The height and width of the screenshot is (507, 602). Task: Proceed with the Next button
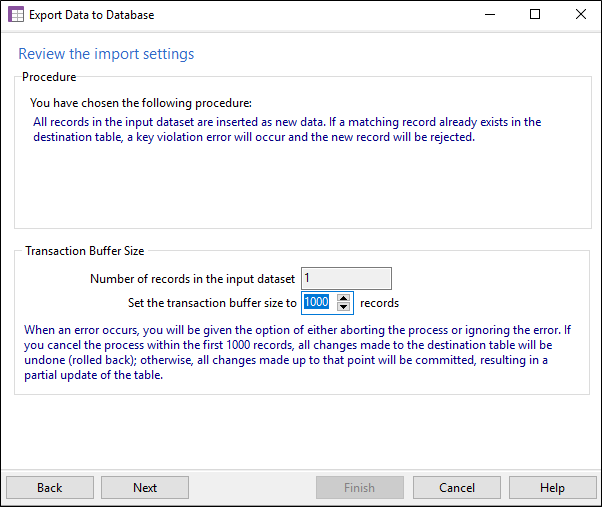coord(145,487)
